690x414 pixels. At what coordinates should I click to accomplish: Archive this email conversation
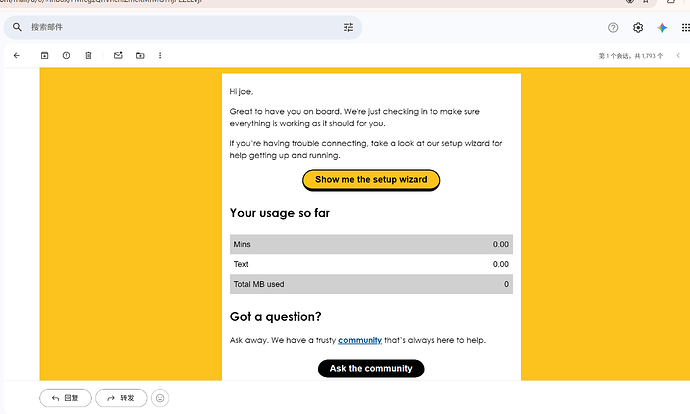point(44,55)
